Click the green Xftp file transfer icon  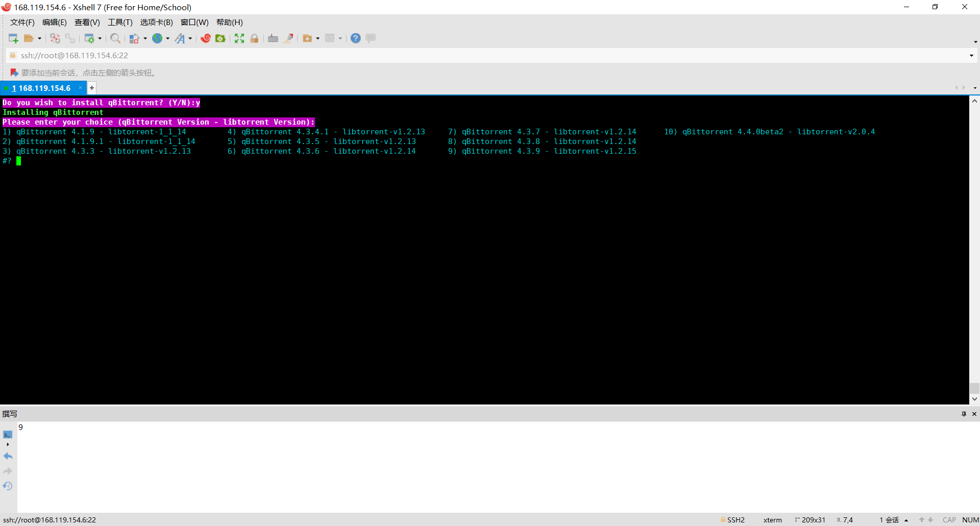click(x=220, y=38)
